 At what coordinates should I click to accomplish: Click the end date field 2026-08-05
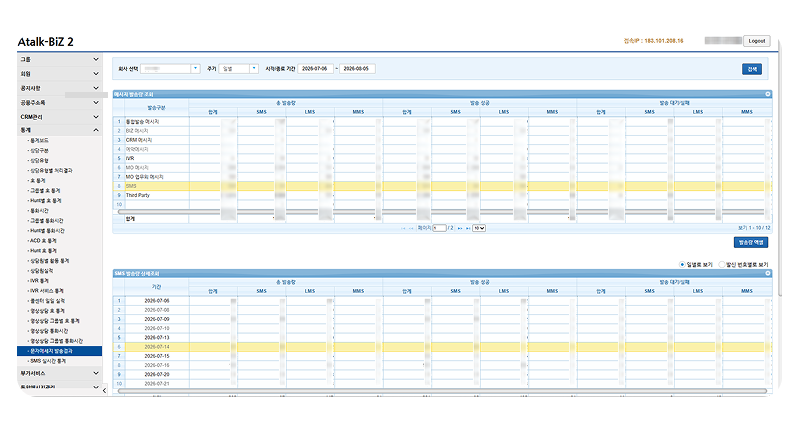pos(357,68)
